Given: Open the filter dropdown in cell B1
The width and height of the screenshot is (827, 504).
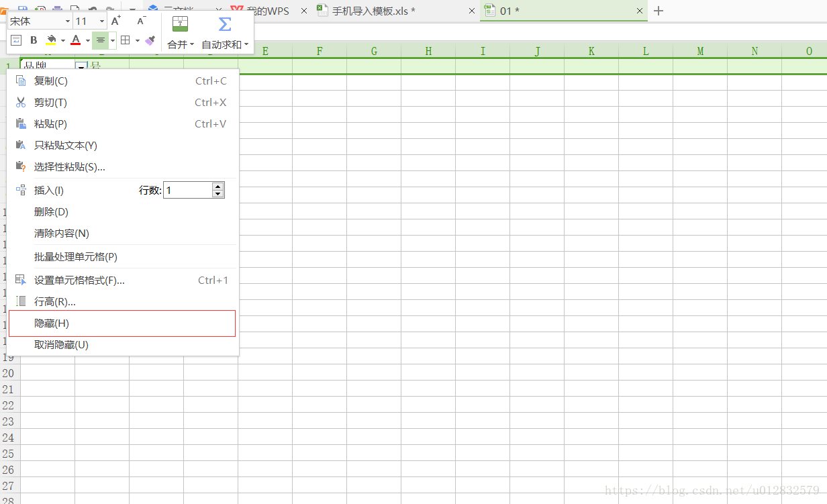Looking at the screenshot, I should [81, 66].
